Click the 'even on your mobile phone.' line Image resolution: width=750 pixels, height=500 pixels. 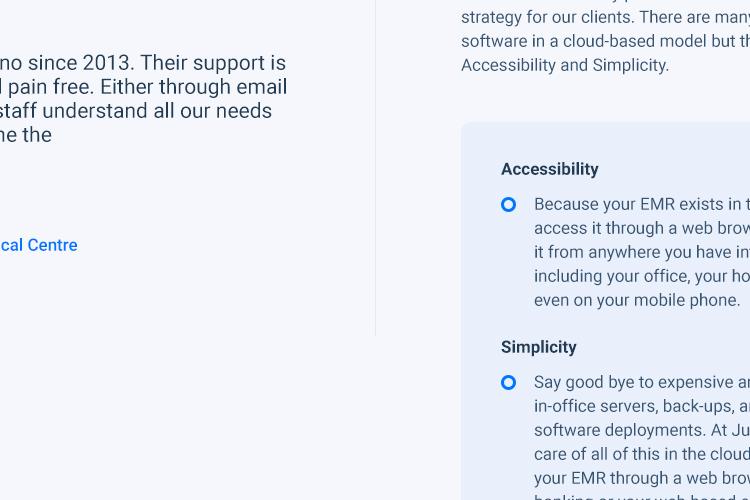point(637,300)
